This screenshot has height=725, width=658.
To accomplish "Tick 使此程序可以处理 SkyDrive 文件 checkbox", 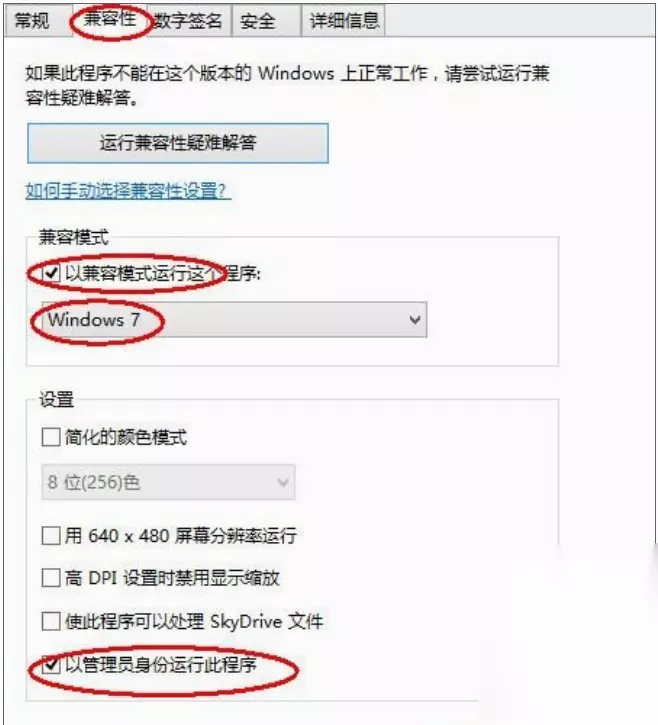I will (x=51, y=621).
